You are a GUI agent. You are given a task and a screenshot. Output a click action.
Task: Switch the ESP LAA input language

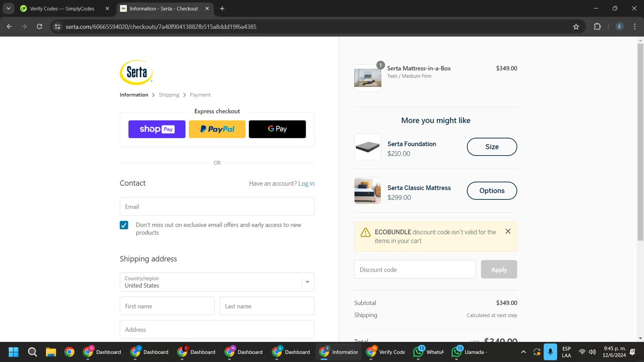566,352
